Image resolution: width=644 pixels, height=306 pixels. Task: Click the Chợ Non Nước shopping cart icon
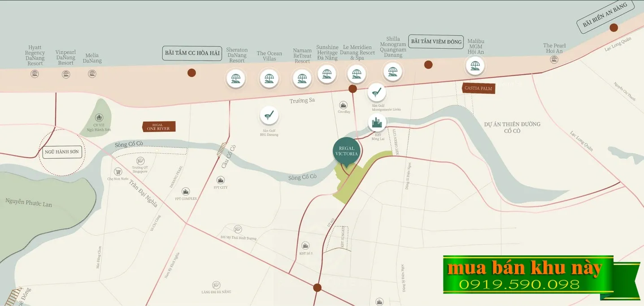coord(118,172)
